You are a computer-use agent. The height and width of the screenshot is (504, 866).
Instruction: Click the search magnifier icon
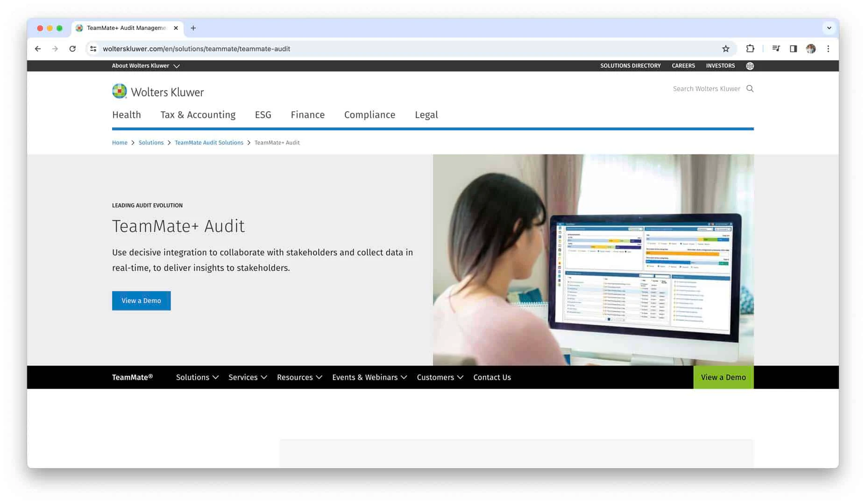click(x=750, y=89)
